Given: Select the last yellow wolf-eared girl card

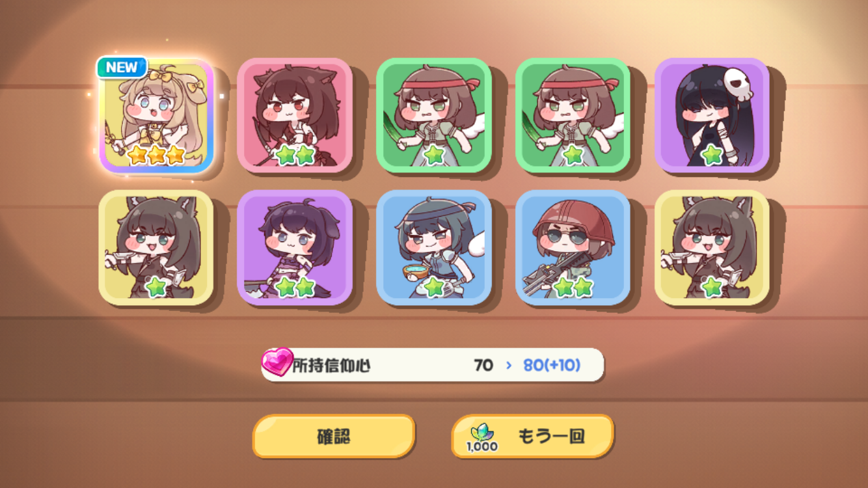Looking at the screenshot, I should coord(712,248).
